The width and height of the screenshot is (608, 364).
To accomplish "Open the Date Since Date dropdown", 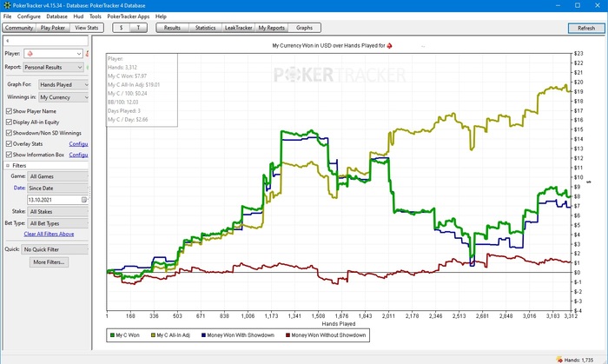I will tap(58, 188).
